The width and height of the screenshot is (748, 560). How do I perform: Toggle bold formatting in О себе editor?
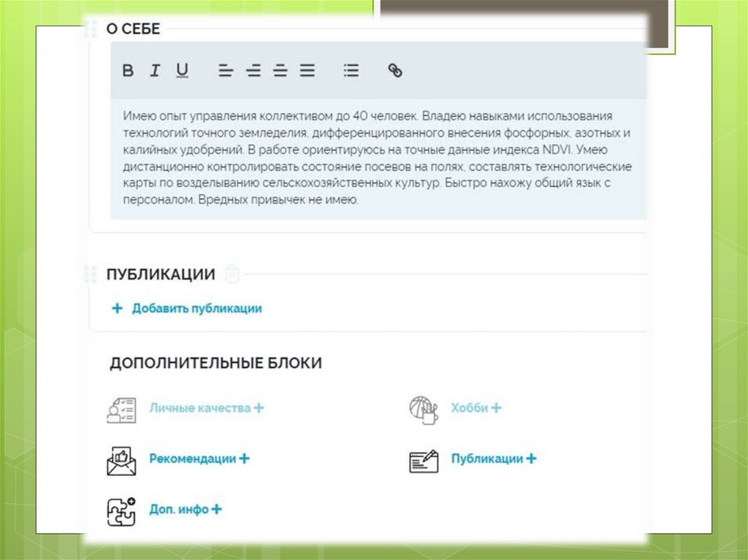(128, 71)
